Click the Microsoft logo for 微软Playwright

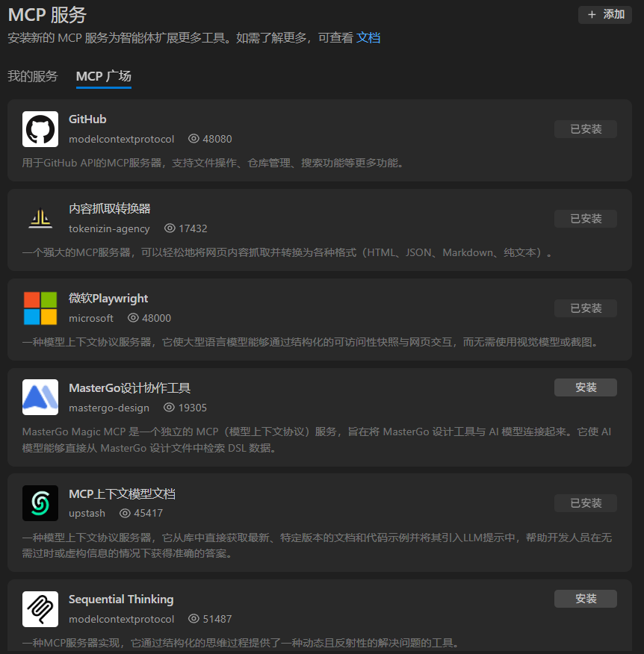(40, 308)
